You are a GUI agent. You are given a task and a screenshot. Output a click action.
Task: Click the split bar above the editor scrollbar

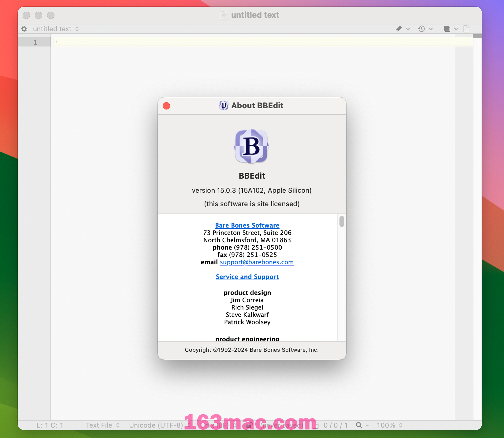coord(477,36)
